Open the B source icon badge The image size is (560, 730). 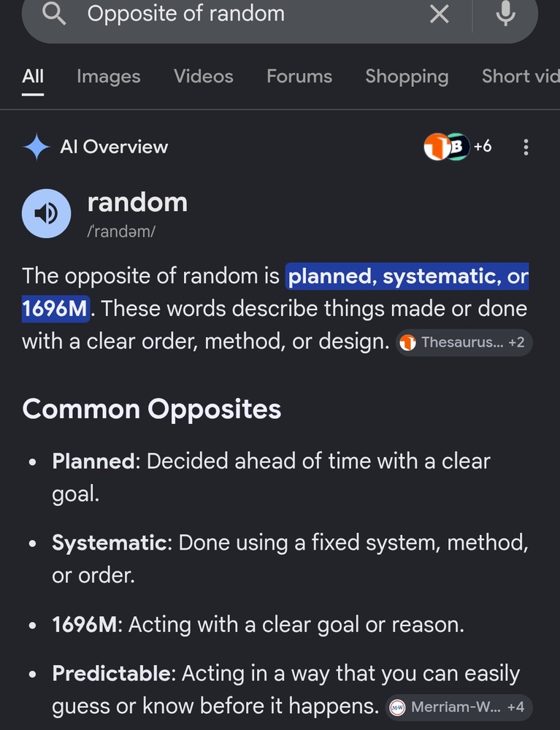[x=459, y=147]
